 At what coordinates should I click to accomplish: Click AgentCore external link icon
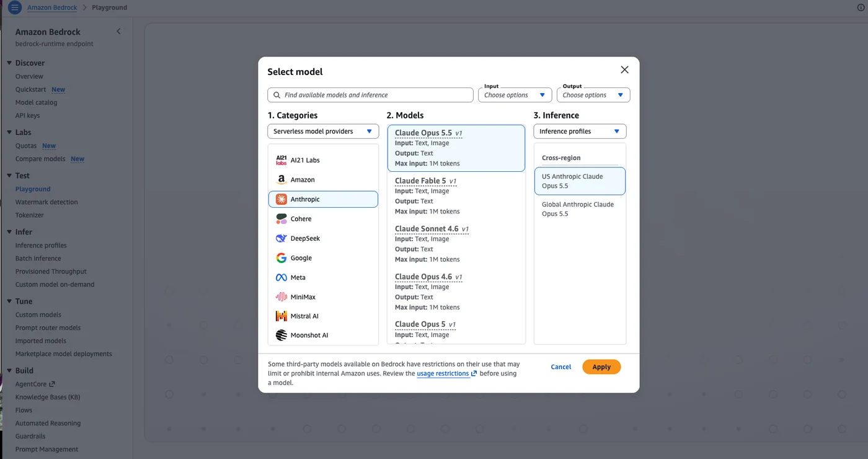tap(52, 384)
